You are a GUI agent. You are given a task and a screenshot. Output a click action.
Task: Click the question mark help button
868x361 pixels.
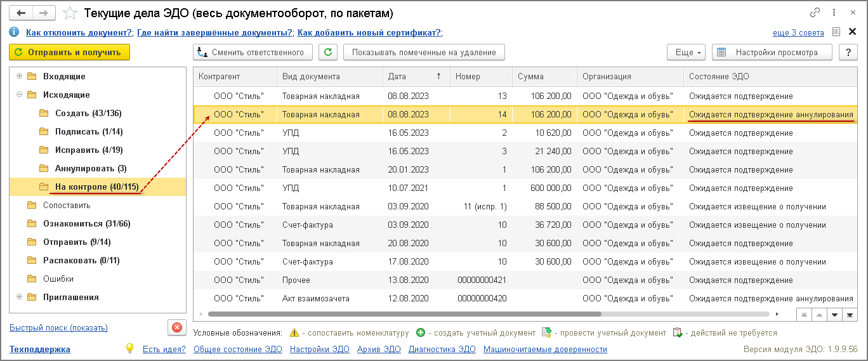tap(848, 53)
